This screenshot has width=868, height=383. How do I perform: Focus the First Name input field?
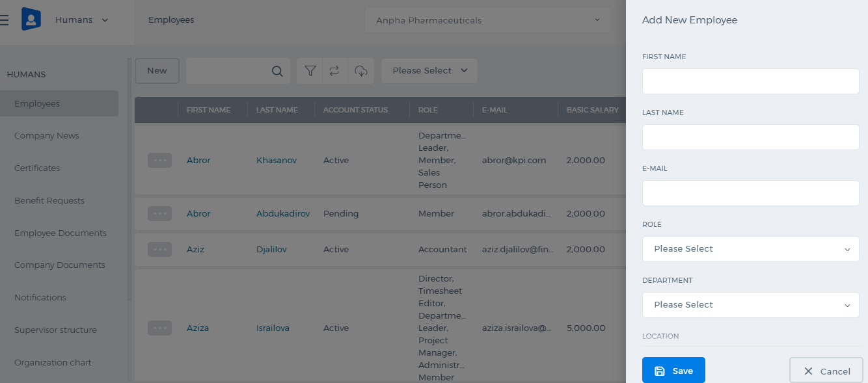[x=750, y=81]
